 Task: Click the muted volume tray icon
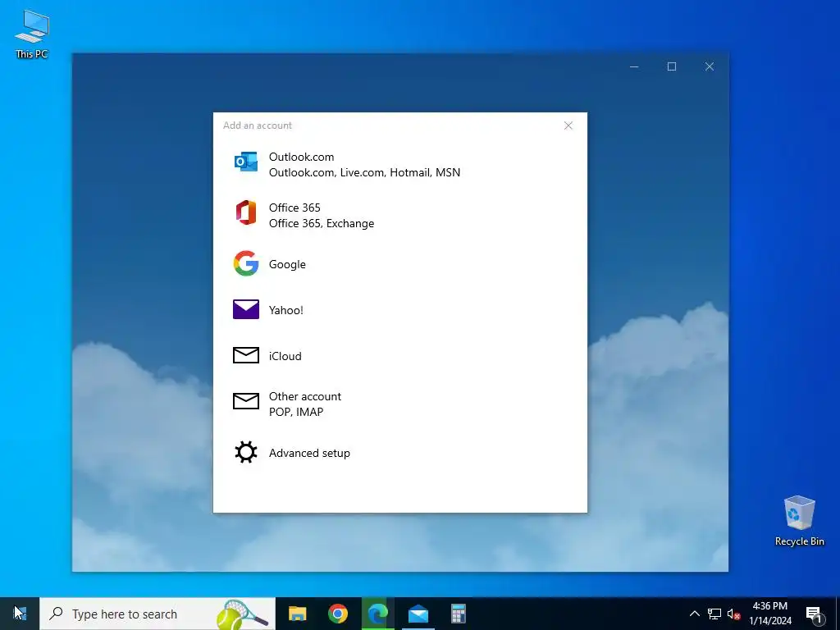click(x=733, y=614)
